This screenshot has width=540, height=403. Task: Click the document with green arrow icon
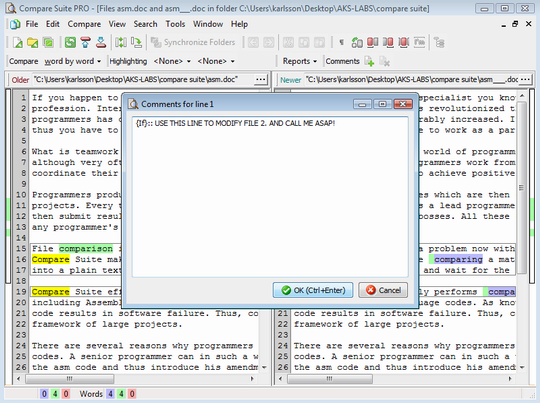(136, 42)
